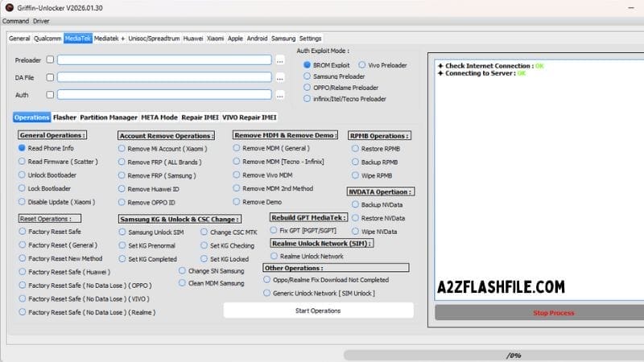Select Remove FRP ( ALL Brands )

(x=159, y=162)
